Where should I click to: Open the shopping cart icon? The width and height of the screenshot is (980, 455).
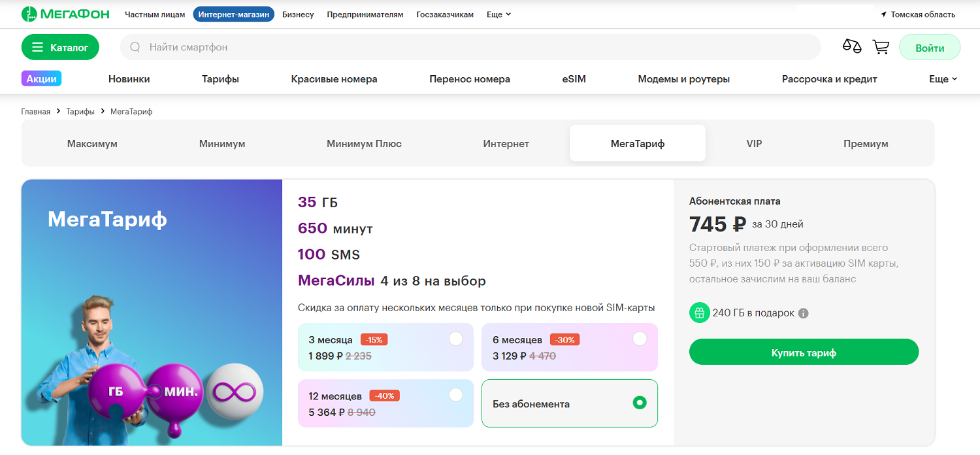(x=881, y=47)
